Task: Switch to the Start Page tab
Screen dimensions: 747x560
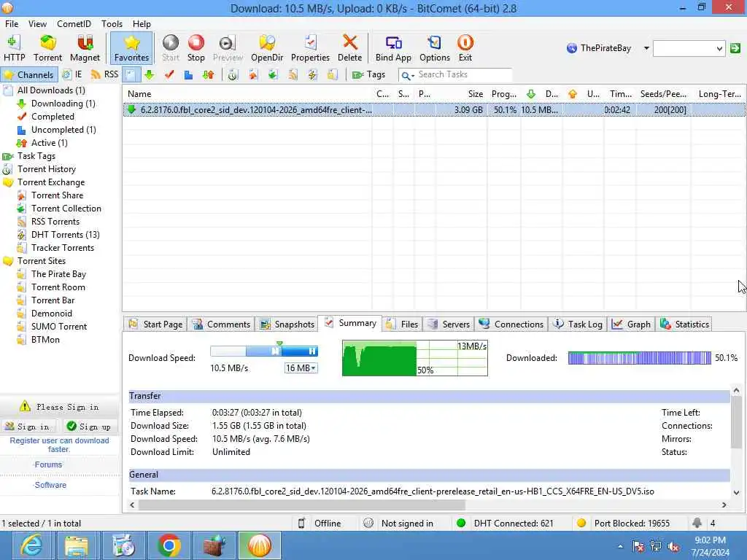Action: tap(155, 324)
